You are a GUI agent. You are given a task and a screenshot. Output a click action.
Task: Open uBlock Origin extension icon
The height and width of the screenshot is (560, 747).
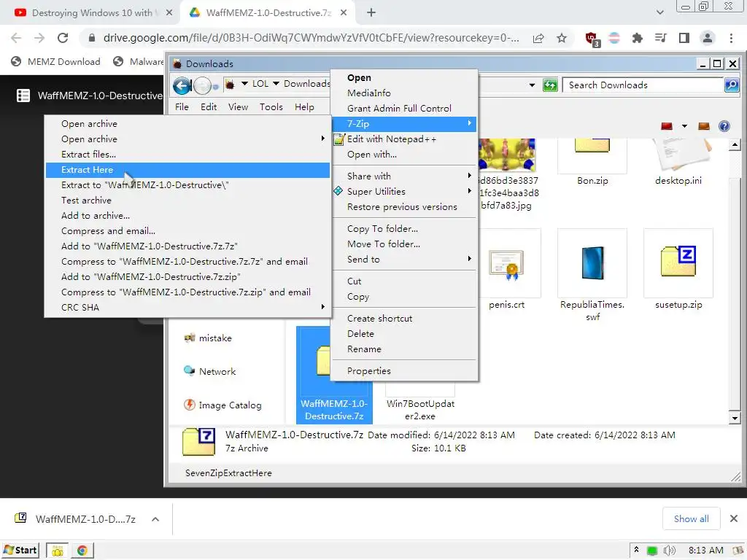[592, 39]
